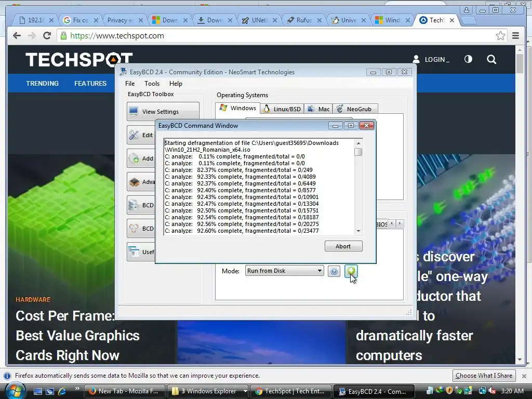This screenshot has height=399, width=532.
Task: Reload the TechSpot page
Action: tap(47, 36)
